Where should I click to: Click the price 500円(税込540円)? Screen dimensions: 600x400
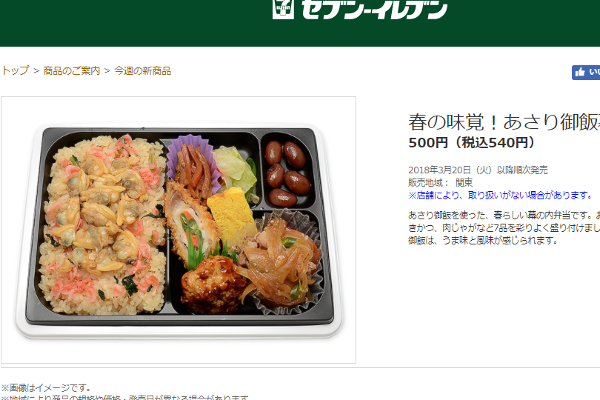[471, 143]
